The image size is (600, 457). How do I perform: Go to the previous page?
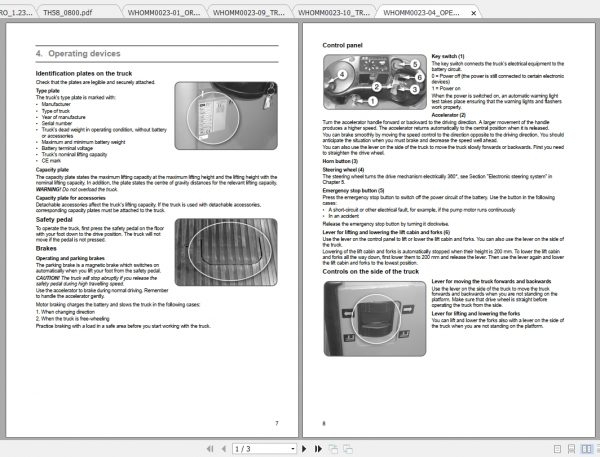(x=224, y=449)
